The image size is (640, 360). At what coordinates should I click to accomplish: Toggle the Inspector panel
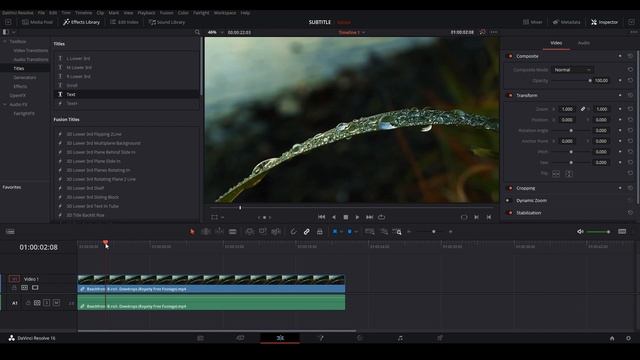604,22
